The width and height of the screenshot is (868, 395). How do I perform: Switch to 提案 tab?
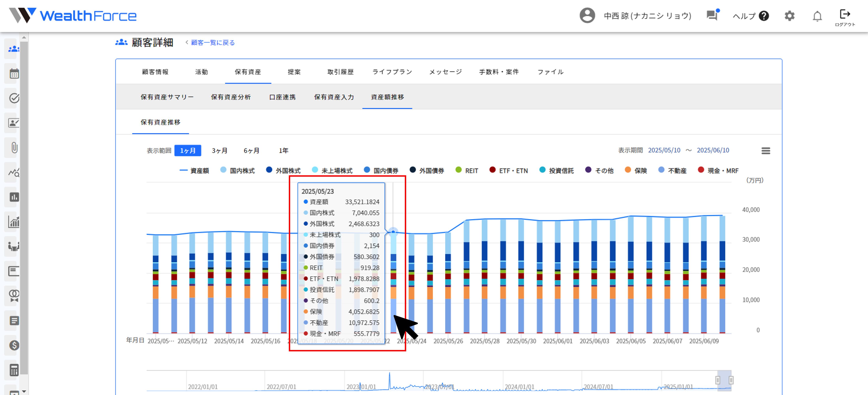point(294,72)
